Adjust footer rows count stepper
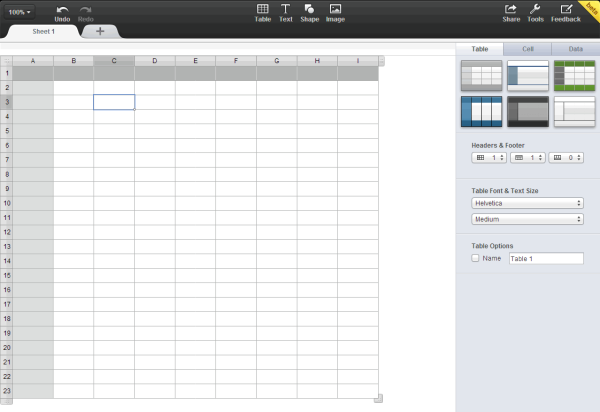Viewport: 600px width, 412px height. pyautogui.click(x=566, y=158)
